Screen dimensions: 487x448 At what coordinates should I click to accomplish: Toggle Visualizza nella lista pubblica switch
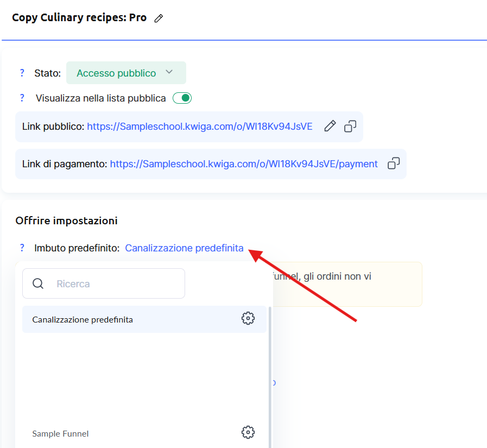pos(182,98)
